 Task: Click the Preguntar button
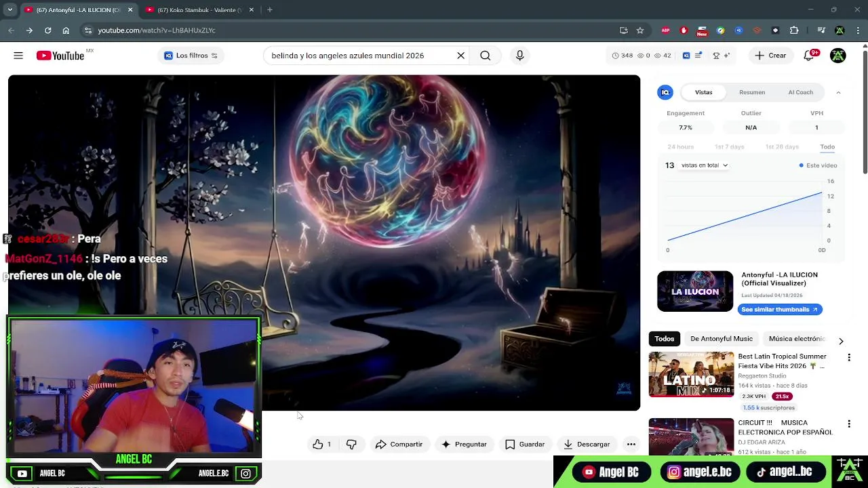point(464,445)
